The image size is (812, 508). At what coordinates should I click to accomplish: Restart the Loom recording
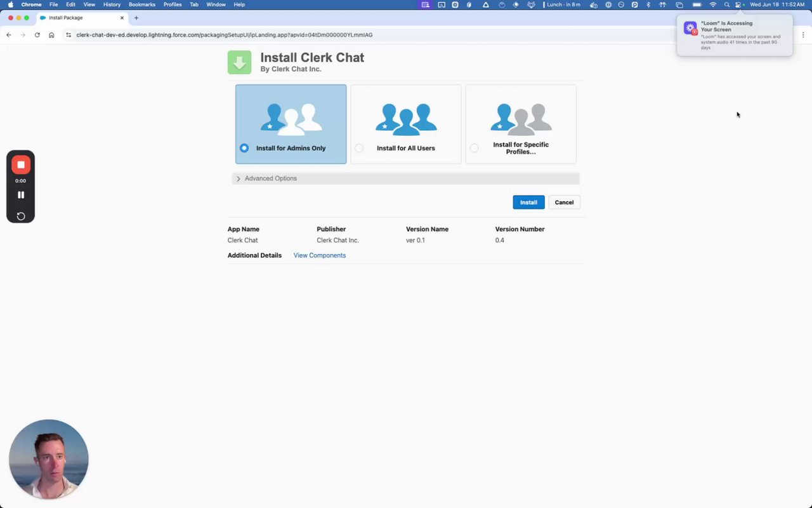pos(21,216)
